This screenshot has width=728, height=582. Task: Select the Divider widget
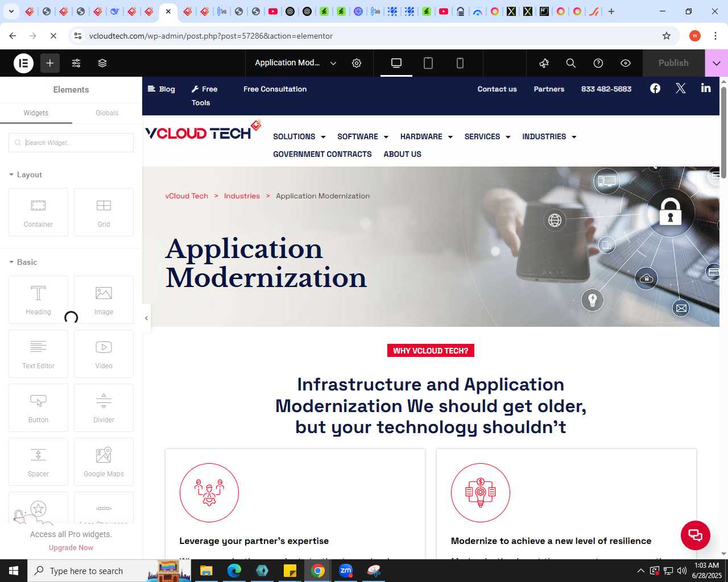click(x=104, y=408)
